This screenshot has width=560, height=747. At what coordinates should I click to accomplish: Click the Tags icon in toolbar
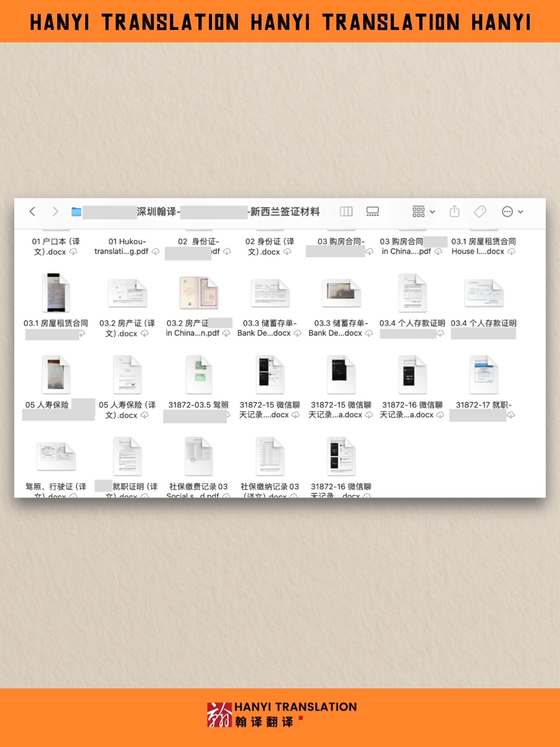pos(480,211)
